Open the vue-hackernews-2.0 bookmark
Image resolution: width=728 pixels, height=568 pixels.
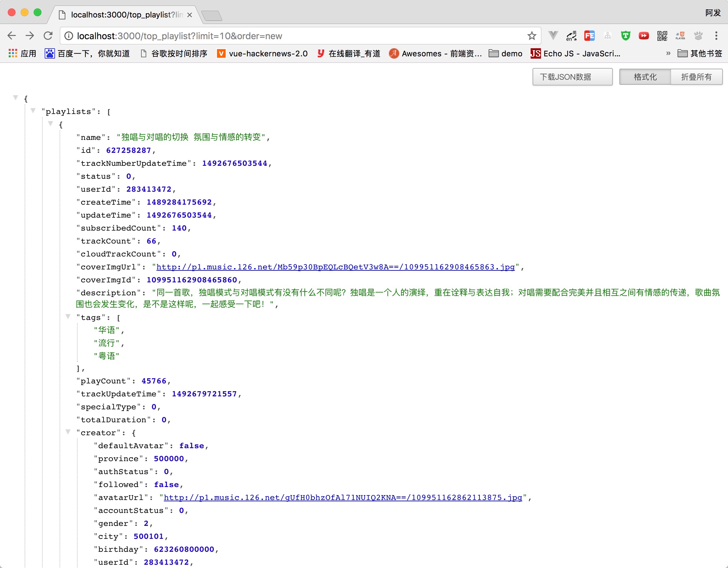262,54
